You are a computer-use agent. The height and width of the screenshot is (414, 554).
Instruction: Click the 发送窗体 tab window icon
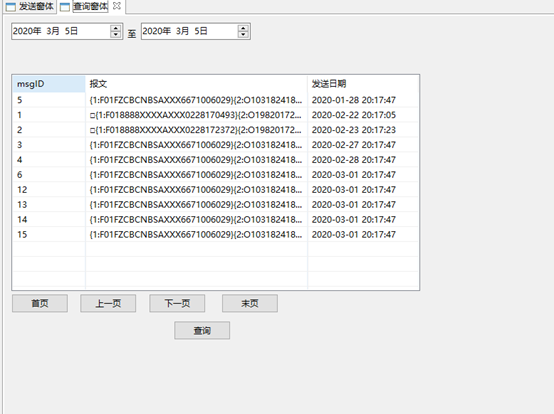tap(11, 7)
